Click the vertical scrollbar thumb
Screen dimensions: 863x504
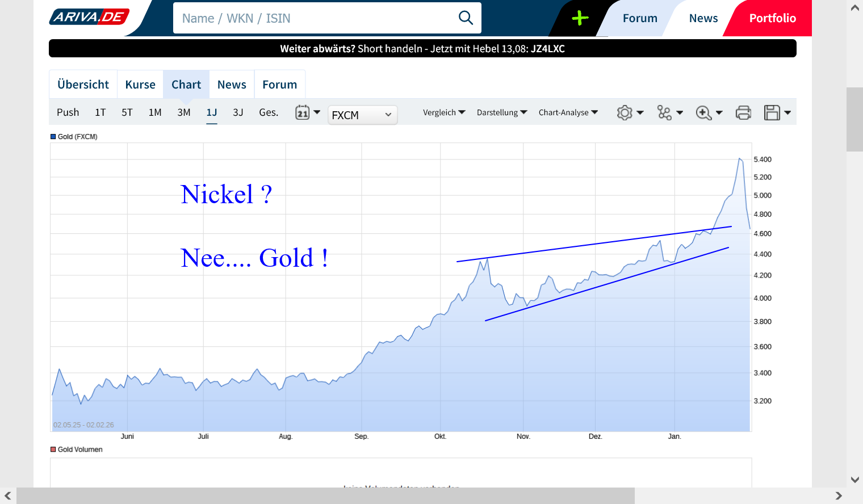(854, 119)
